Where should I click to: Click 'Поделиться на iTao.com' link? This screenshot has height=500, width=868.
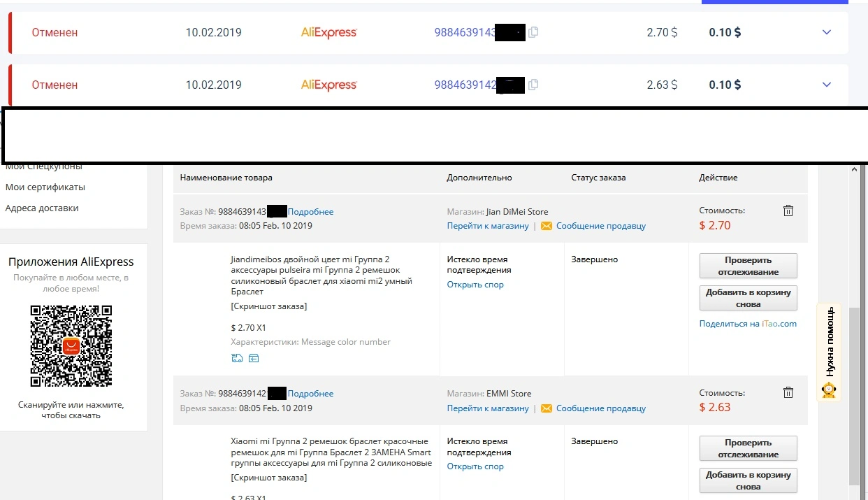coord(748,324)
